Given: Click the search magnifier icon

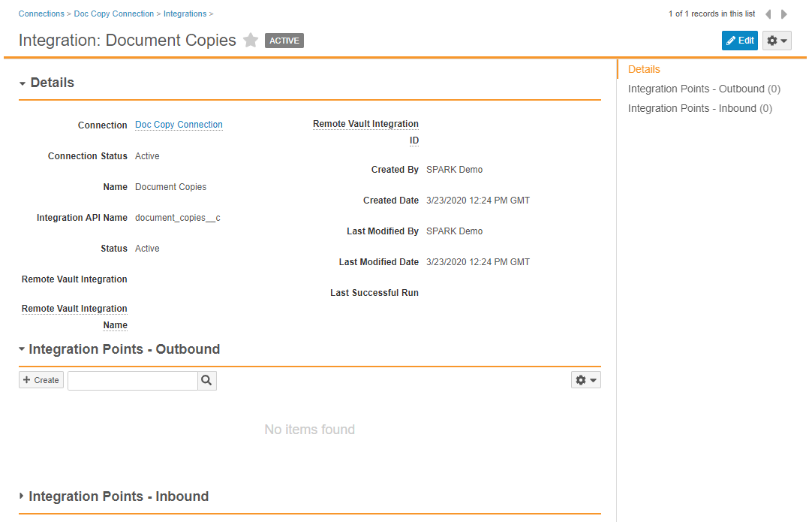Looking at the screenshot, I should (206, 381).
